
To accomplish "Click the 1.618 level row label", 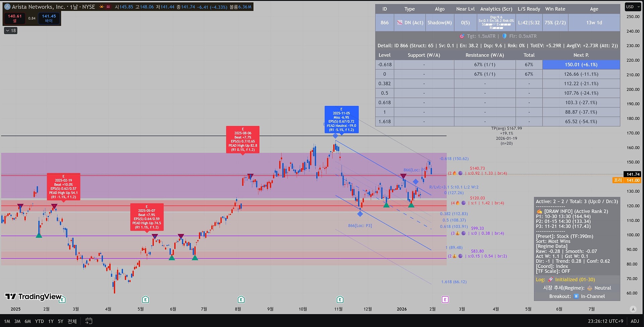I will [x=384, y=121].
